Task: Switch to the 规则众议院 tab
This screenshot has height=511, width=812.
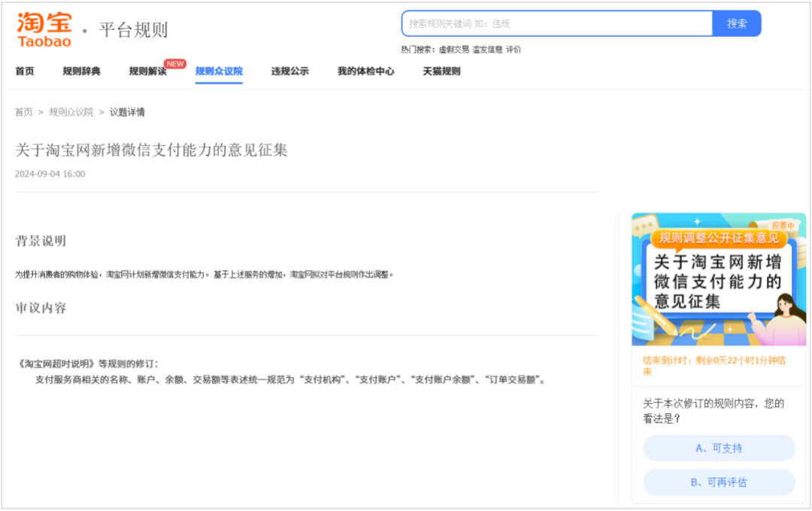Action: [x=219, y=71]
